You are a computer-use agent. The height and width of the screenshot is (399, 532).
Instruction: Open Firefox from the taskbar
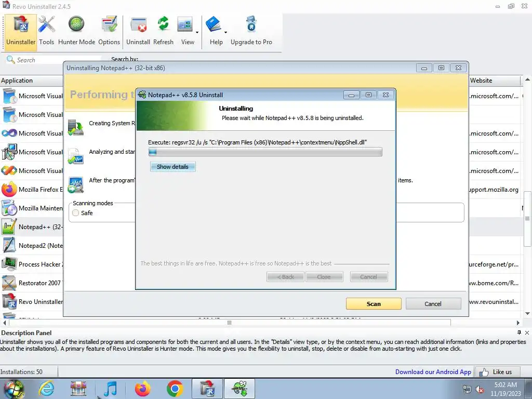point(142,389)
